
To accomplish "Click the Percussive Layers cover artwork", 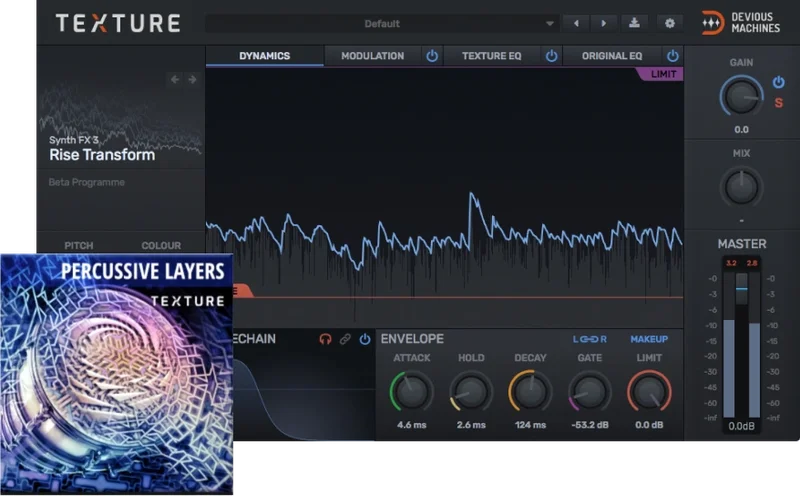I will click(117, 374).
